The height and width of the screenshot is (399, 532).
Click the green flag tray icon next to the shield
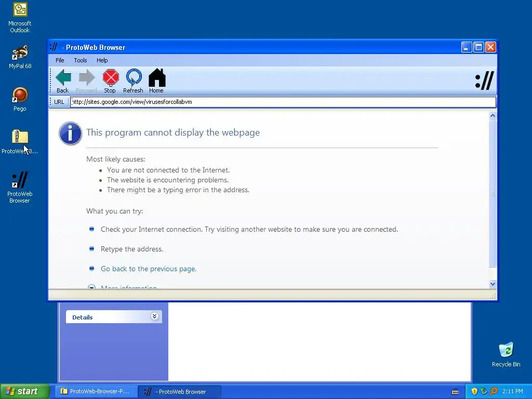tap(484, 391)
